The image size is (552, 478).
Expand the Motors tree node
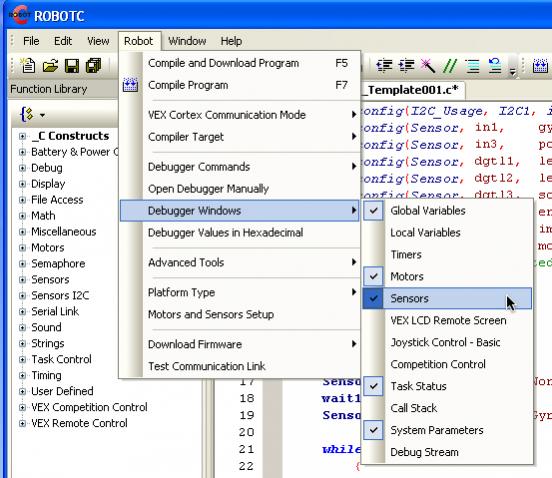pos(22,248)
